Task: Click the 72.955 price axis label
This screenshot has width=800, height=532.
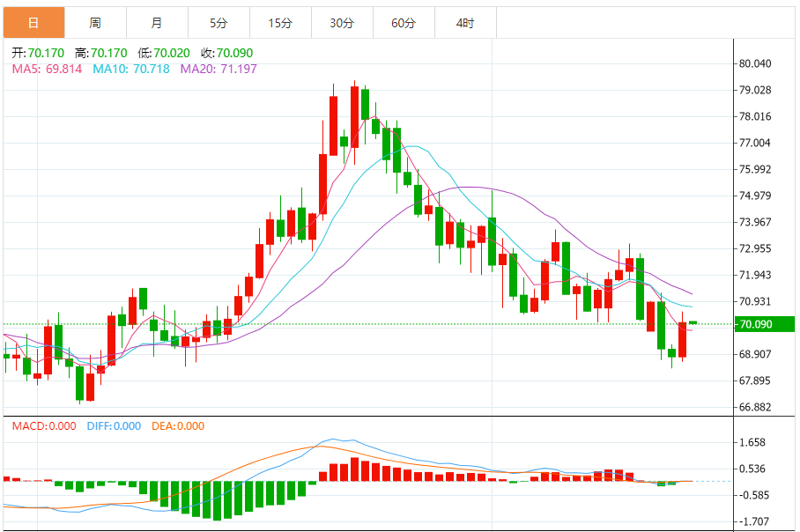Action: tap(755, 249)
